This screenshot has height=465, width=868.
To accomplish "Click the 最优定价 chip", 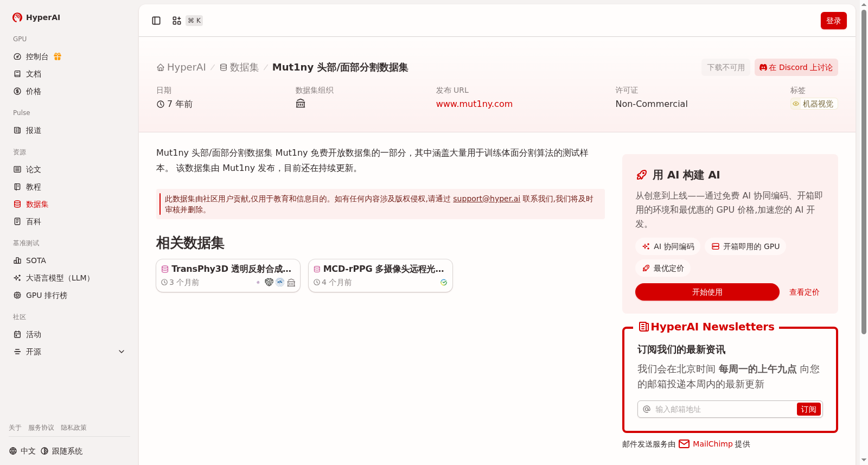I will click(x=663, y=268).
